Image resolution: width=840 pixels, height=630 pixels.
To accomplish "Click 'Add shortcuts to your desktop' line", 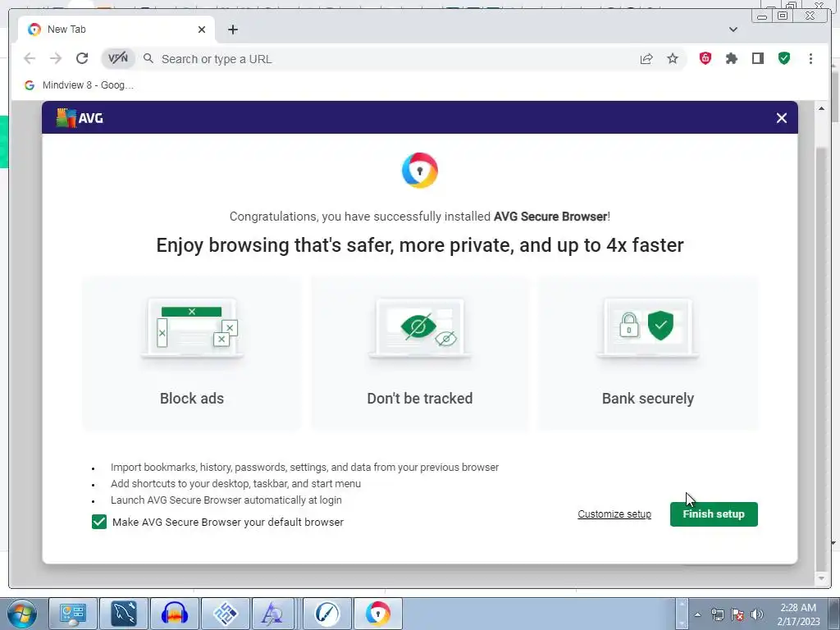I will [x=235, y=484].
